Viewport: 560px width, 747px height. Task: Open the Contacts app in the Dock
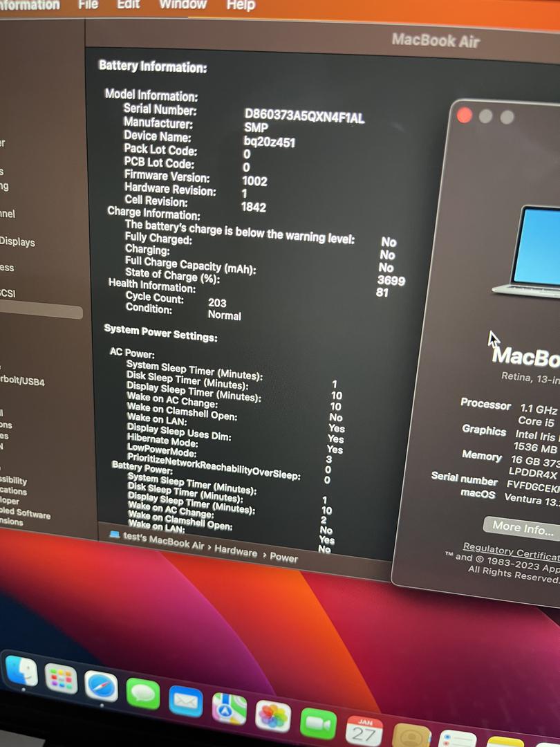(x=412, y=737)
